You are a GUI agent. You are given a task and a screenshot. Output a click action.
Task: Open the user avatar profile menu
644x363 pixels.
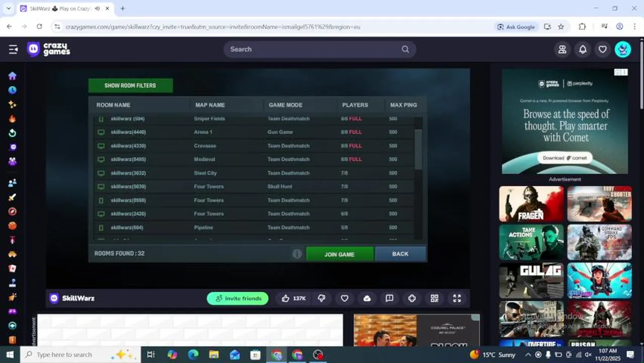(623, 49)
